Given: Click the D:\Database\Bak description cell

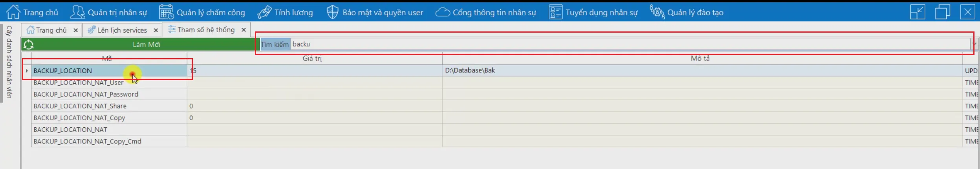Looking at the screenshot, I should click(x=702, y=70).
